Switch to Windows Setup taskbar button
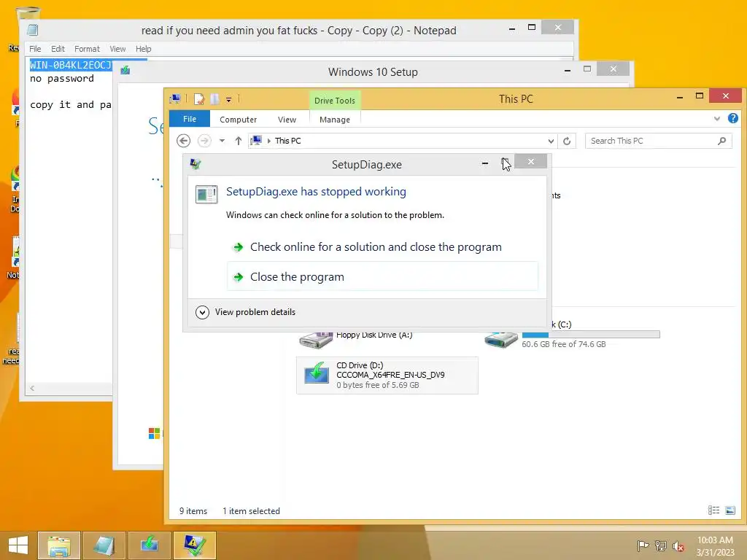 (150, 545)
